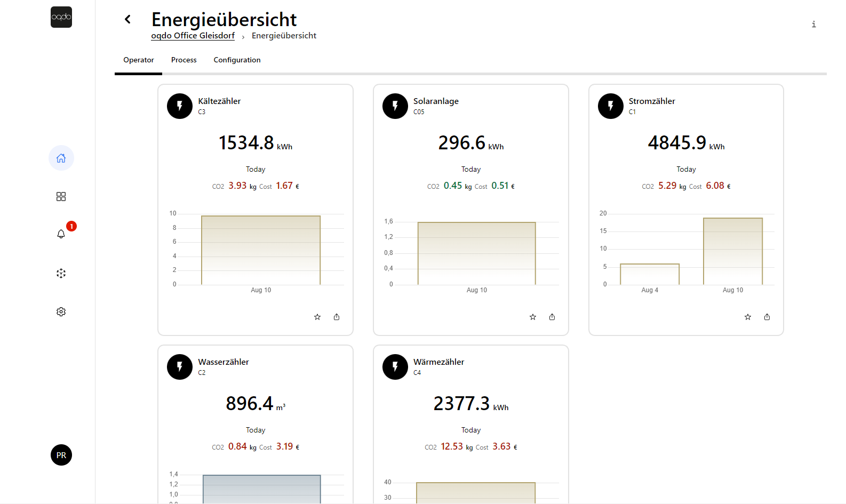Open the settings gear in sidebar
This screenshot has width=846, height=504.
click(x=61, y=312)
